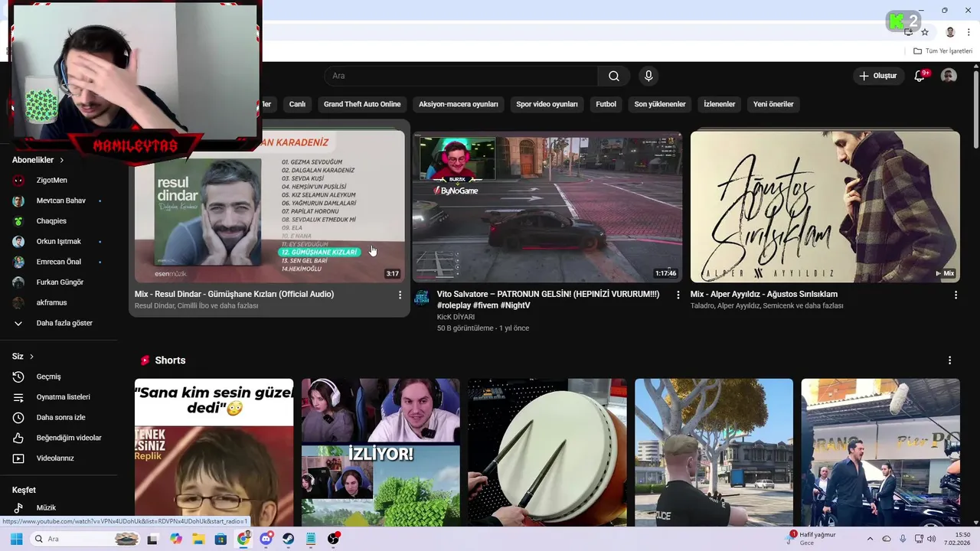This screenshot has width=980, height=551.
Task: Open the GTA police officer short
Action: pyautogui.click(x=714, y=452)
